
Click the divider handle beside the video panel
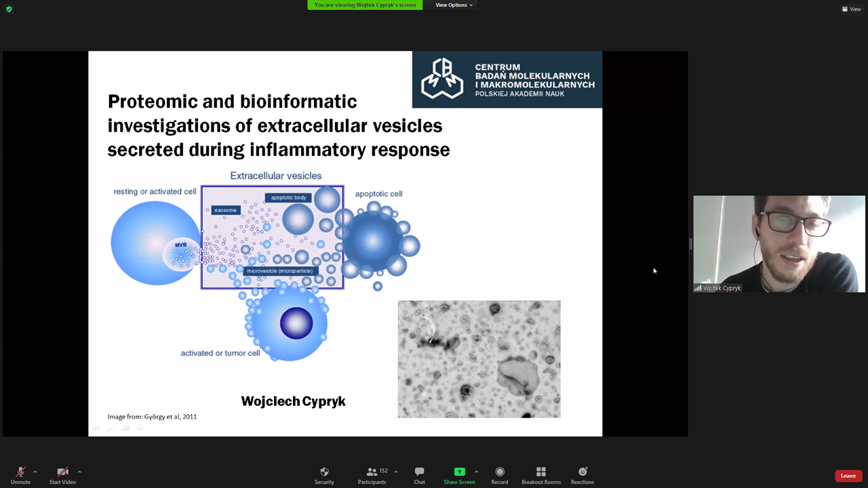click(690, 244)
